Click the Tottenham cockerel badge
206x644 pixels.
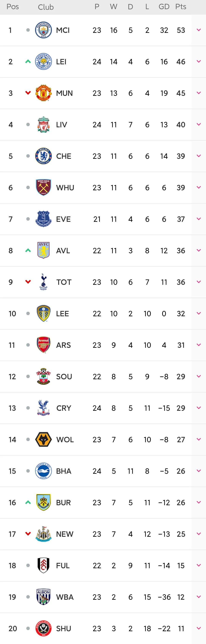pyautogui.click(x=43, y=282)
